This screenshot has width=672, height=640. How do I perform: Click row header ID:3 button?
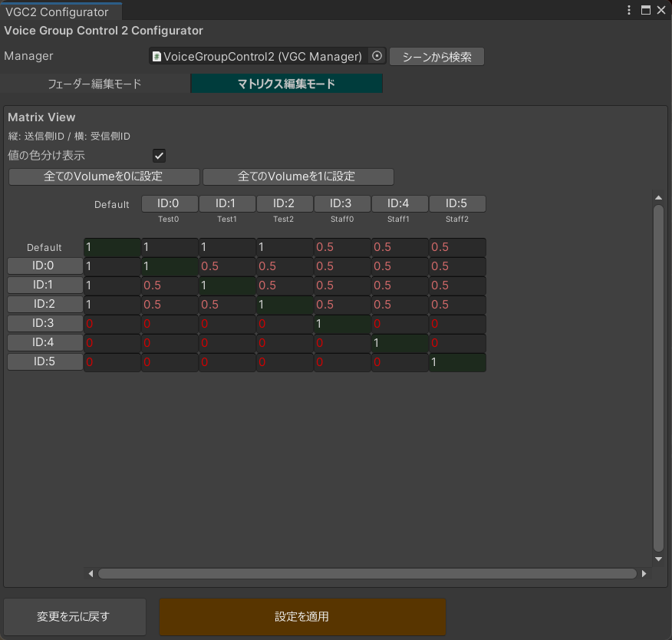[45, 323]
